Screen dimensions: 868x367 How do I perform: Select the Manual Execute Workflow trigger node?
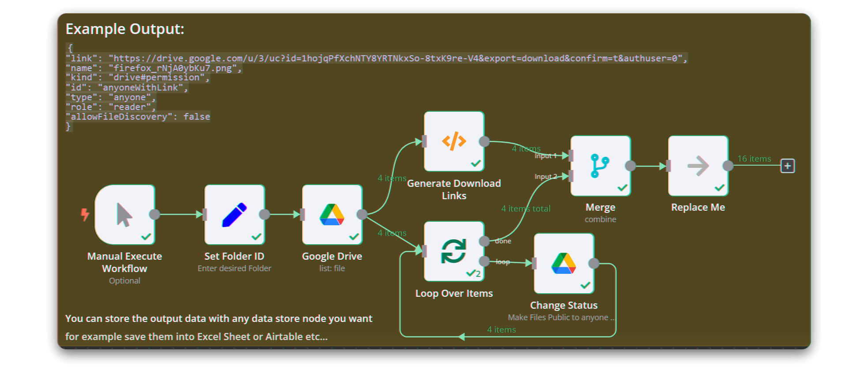125,215
